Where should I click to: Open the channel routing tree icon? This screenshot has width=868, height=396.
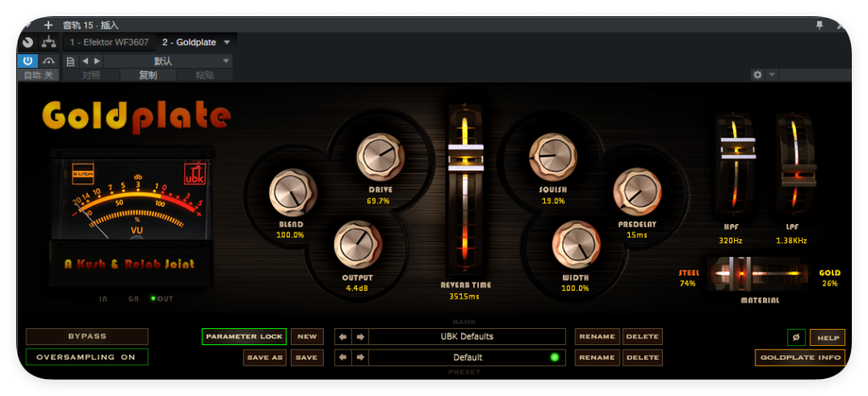click(48, 42)
